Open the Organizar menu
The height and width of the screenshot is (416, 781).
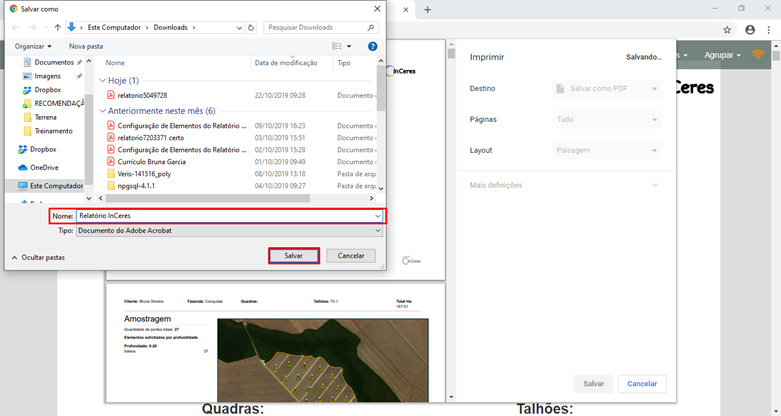coord(33,46)
